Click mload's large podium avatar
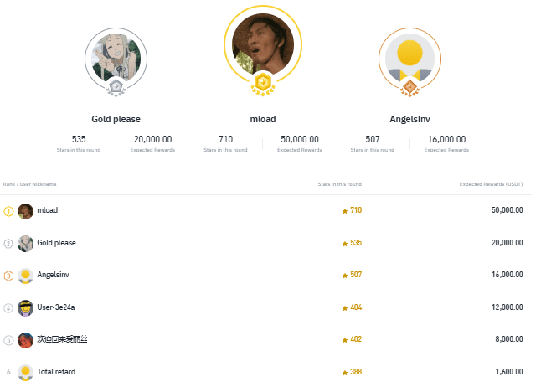Screen dimensions: 546x392 (x=262, y=44)
